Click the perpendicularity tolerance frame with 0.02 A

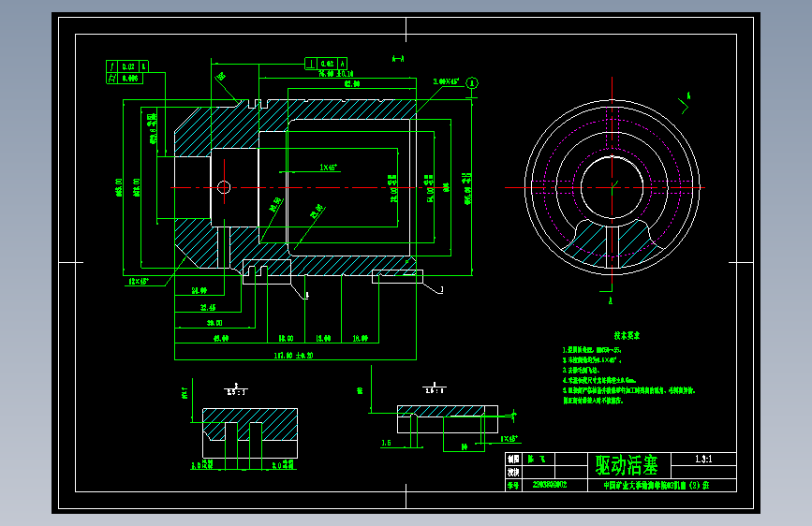(326, 64)
